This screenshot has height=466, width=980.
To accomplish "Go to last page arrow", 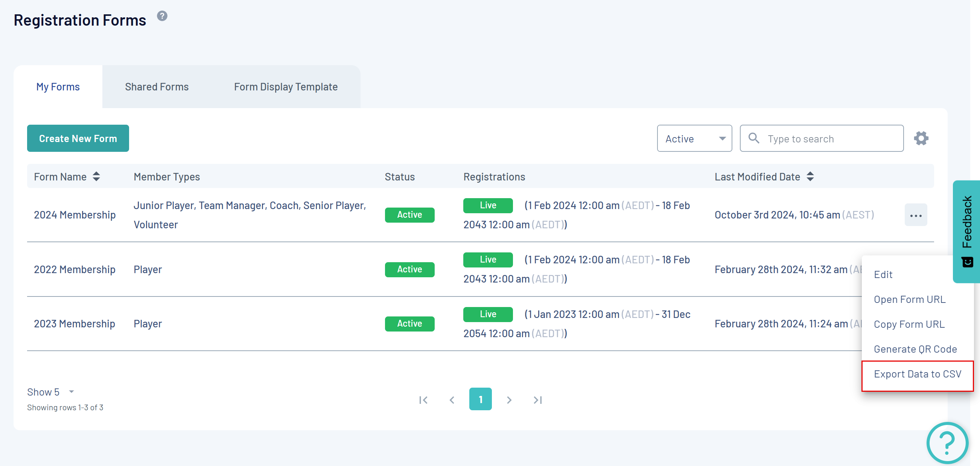I will point(537,400).
